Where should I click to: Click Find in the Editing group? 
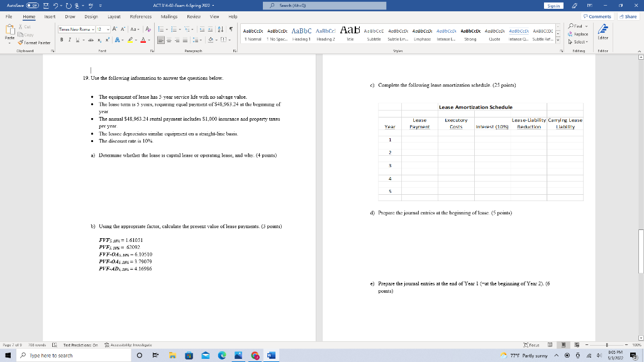pyautogui.click(x=578, y=26)
